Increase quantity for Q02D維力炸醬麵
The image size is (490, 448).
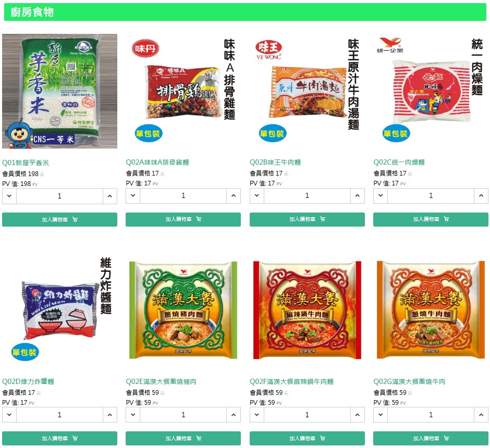[109, 415]
